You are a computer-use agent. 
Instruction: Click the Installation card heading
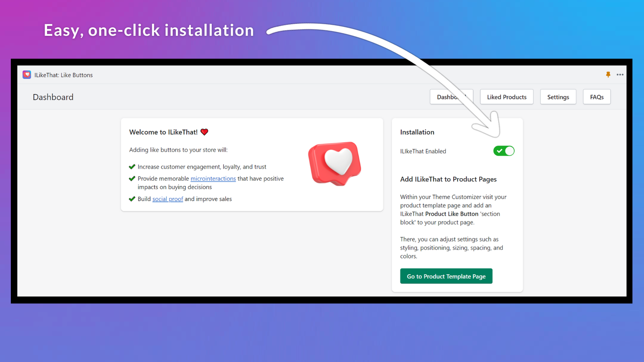(417, 132)
